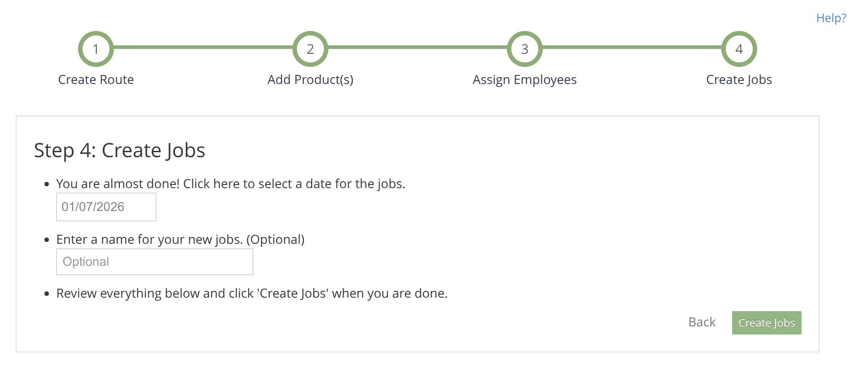The image size is (868, 365).
Task: Click the 'Enter a name for your new jobs' label
Action: coord(180,239)
